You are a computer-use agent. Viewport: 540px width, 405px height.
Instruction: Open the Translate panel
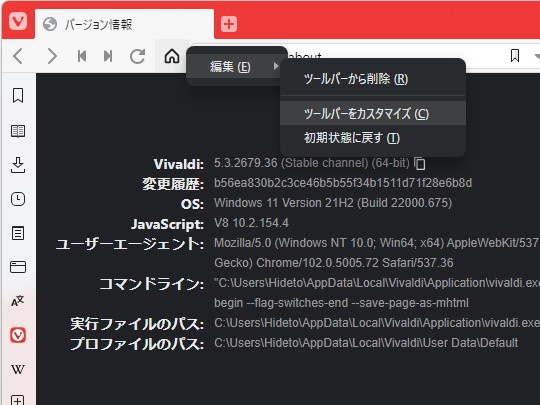pos(18,301)
